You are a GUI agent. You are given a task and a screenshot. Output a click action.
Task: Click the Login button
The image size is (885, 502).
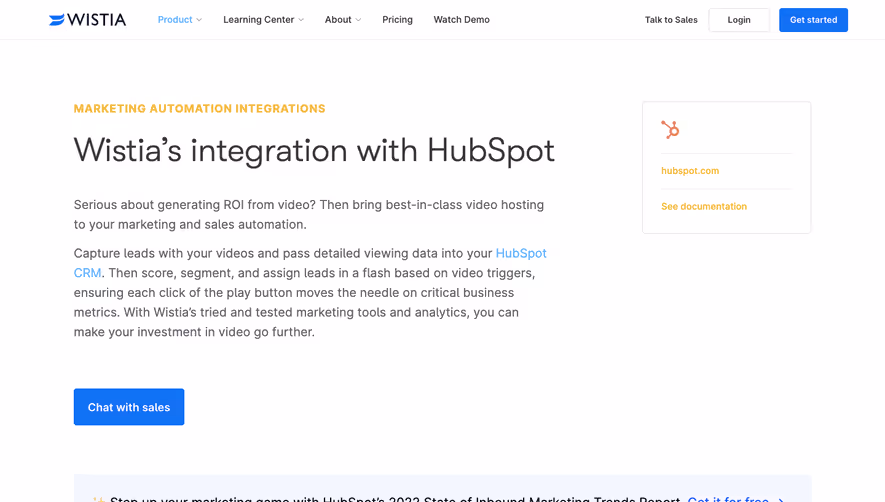pyautogui.click(x=739, y=20)
